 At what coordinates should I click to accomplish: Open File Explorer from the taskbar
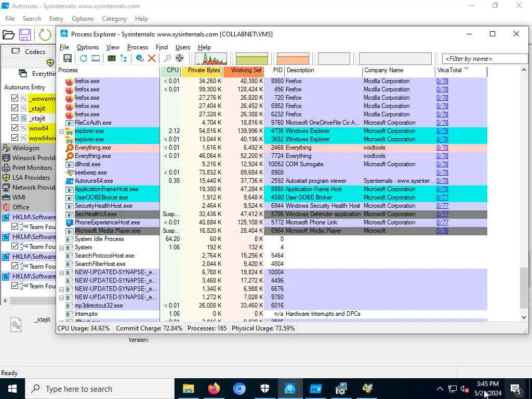pyautogui.click(x=188, y=389)
